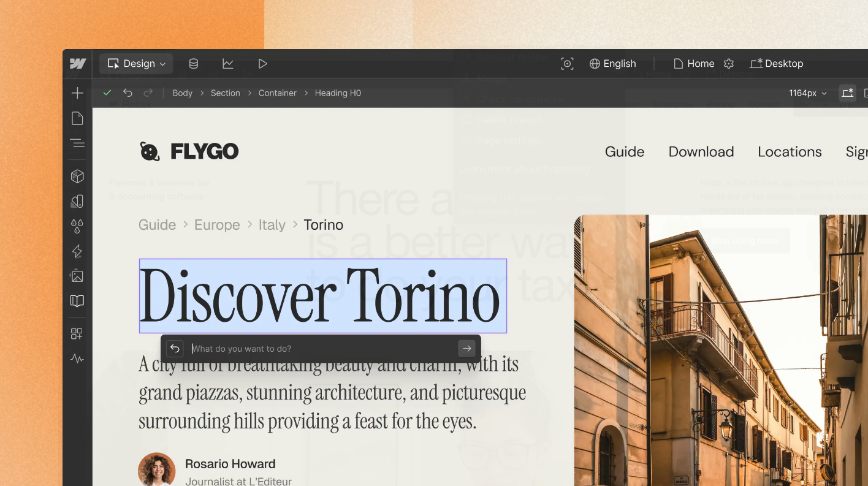Screen dimensions: 868x486
Task: Open the Interactions lightning bolt icon
Action: click(x=77, y=251)
